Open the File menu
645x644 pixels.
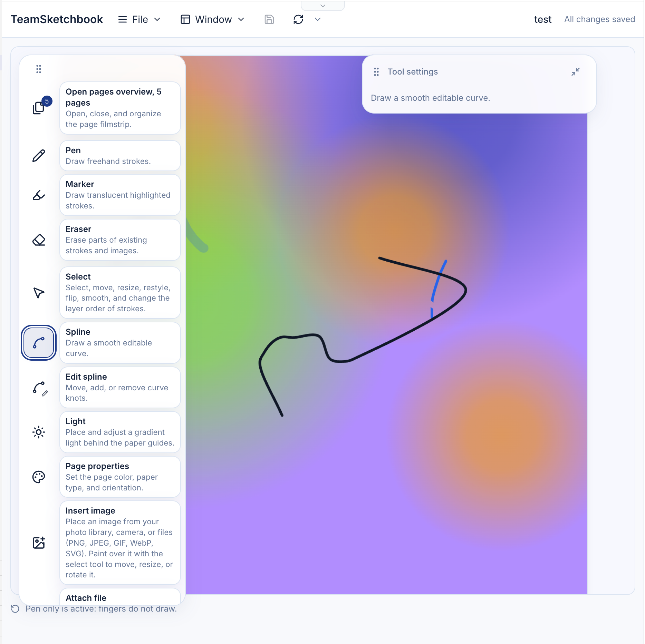click(x=139, y=19)
